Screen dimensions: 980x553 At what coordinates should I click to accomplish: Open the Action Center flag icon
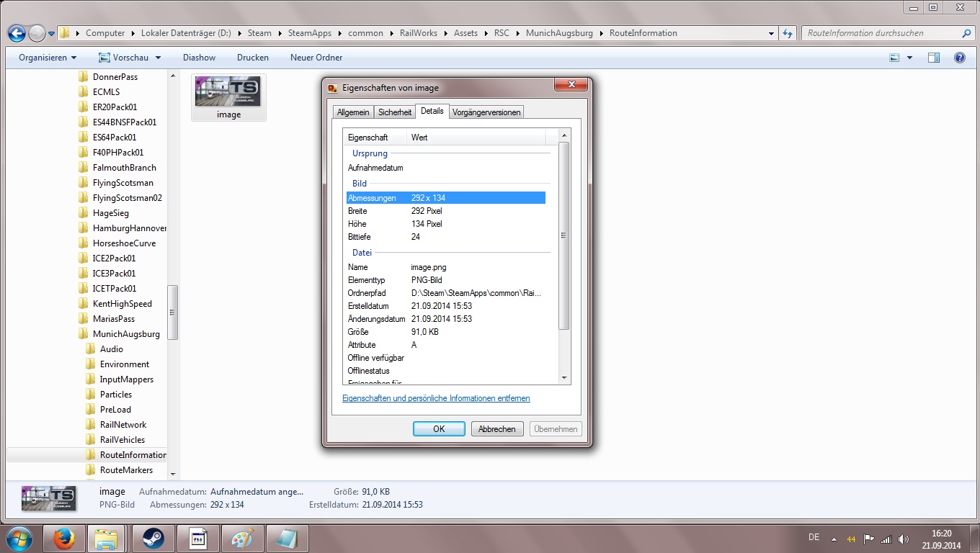(x=869, y=539)
